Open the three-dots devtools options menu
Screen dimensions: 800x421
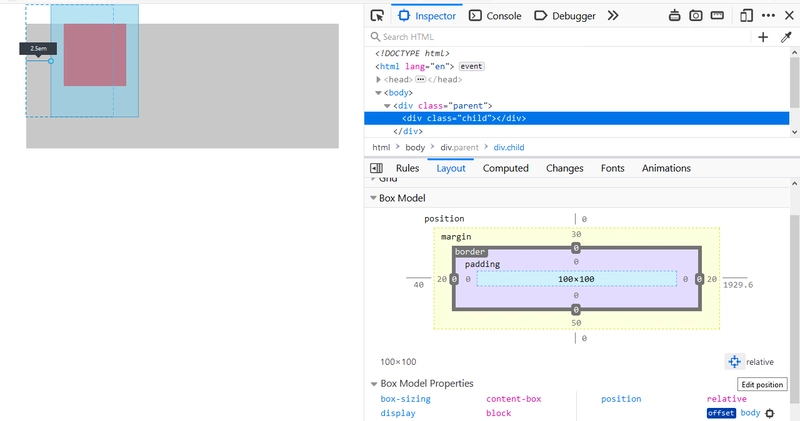(x=768, y=16)
